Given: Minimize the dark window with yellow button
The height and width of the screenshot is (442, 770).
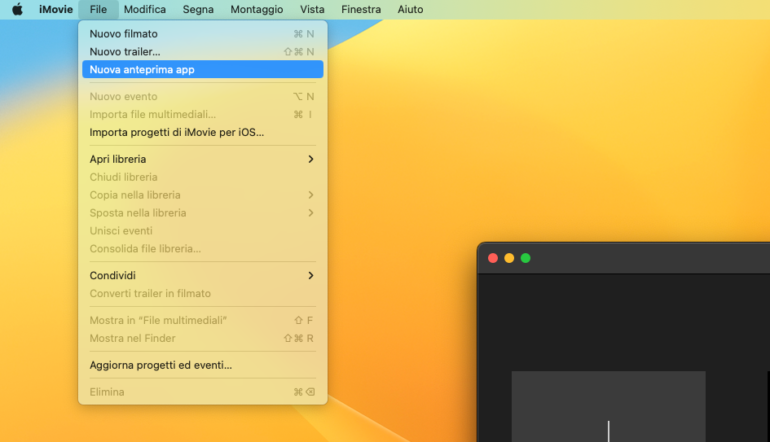Looking at the screenshot, I should [509, 258].
